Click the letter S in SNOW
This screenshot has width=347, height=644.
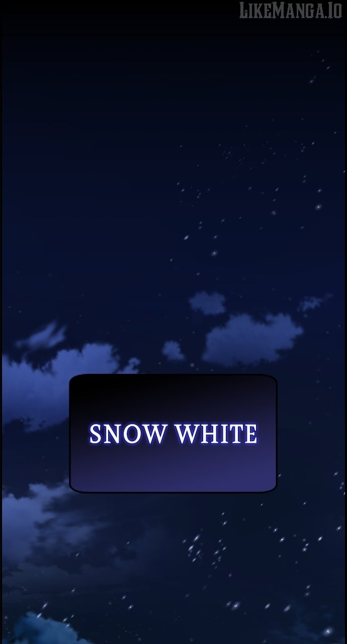click(95, 434)
